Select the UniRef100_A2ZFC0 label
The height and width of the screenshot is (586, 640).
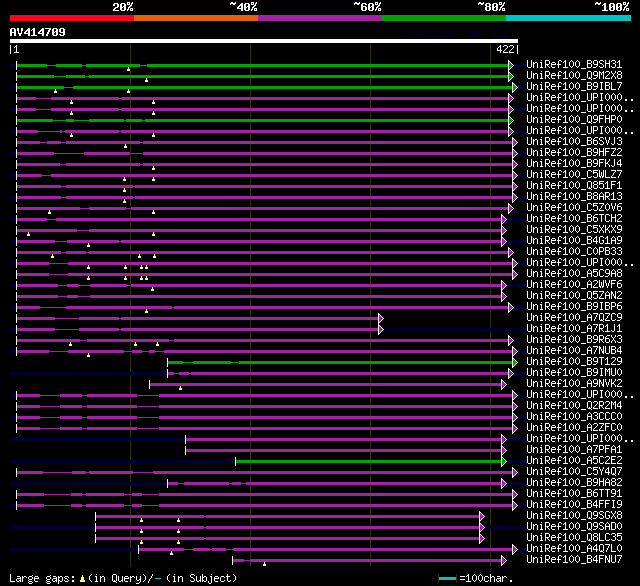[x=574, y=428]
